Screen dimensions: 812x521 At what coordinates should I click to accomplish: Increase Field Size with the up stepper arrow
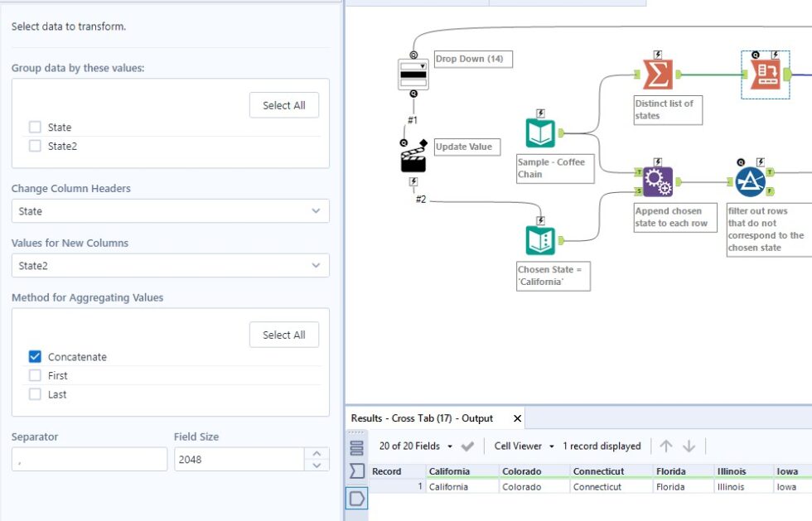point(317,454)
